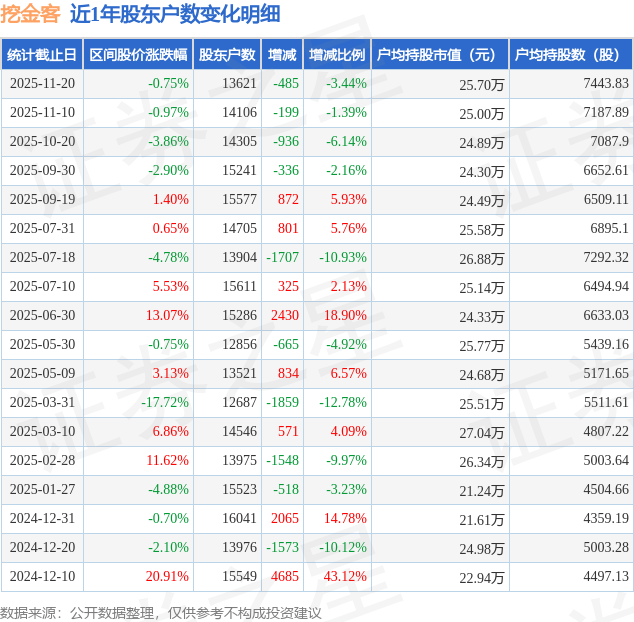Select the 统计截止日 column header

(x=42, y=55)
